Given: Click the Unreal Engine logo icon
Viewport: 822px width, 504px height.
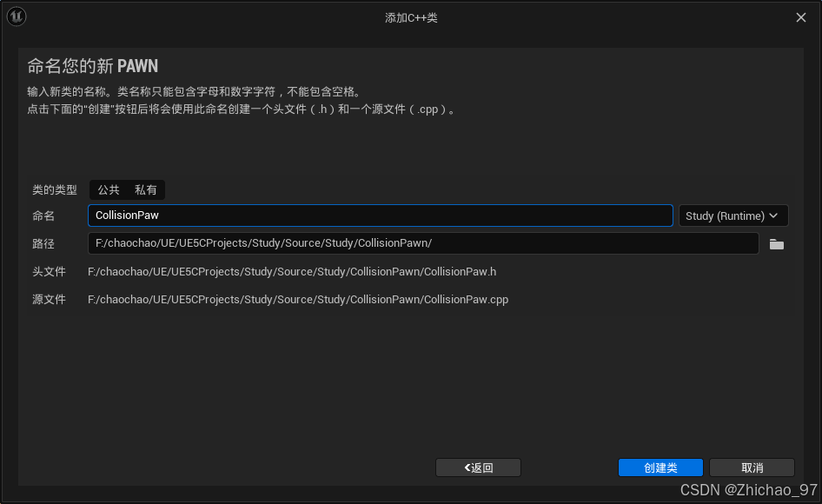Looking at the screenshot, I should (17, 17).
